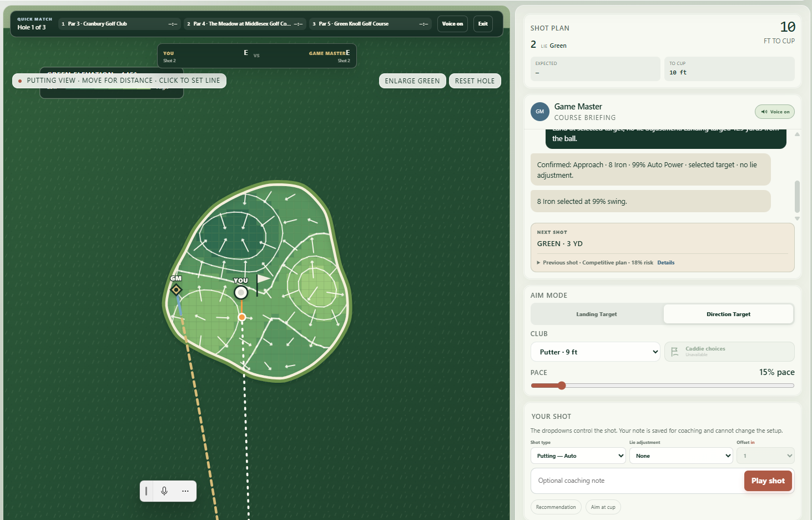
Task: Click the Caddie choices flag icon
Action: tap(674, 352)
